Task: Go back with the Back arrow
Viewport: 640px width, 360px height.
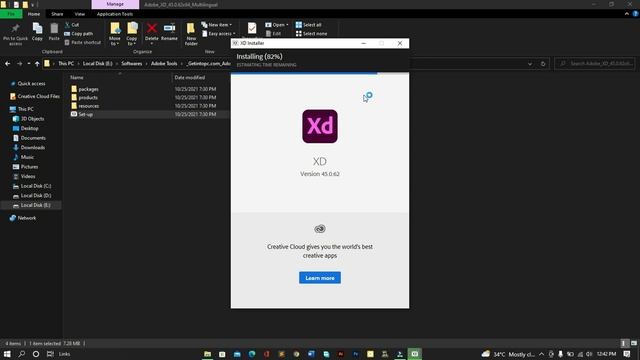Action: [x=8, y=64]
